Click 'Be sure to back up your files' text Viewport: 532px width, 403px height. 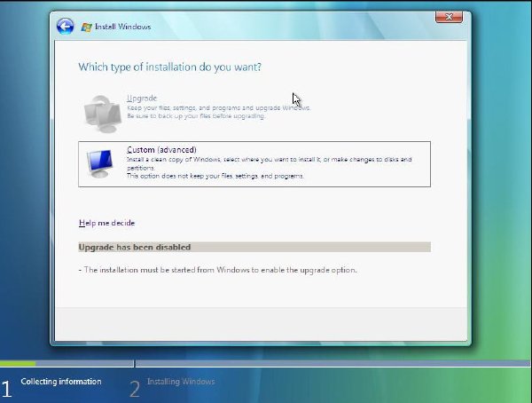click(x=196, y=116)
